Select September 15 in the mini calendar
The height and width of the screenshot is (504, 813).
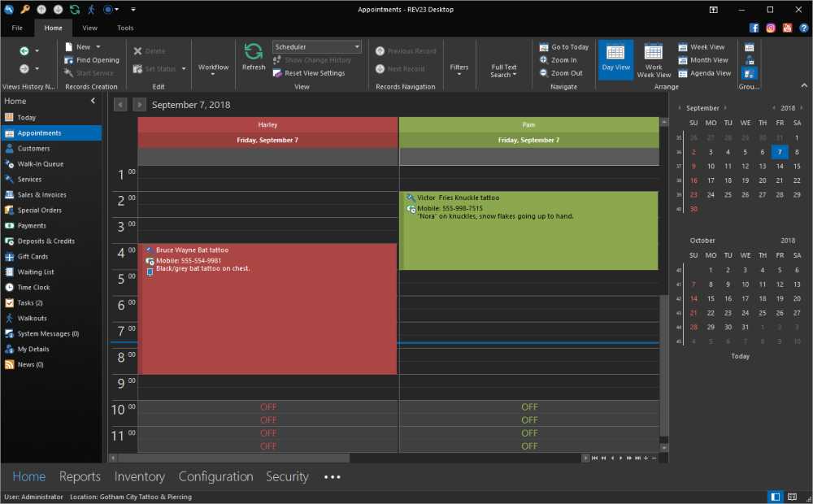tap(797, 167)
